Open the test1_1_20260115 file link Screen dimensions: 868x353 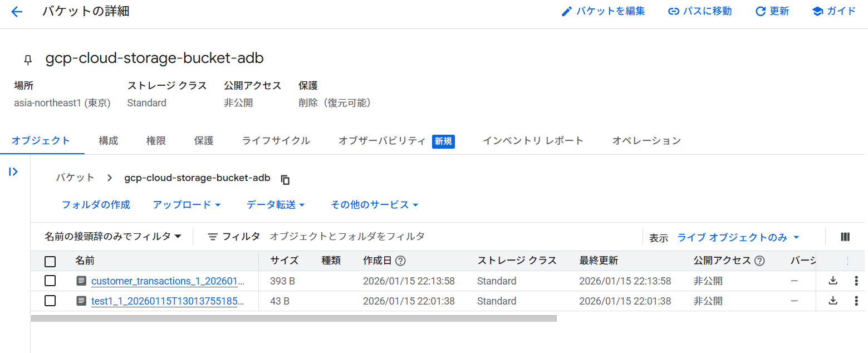click(x=168, y=301)
